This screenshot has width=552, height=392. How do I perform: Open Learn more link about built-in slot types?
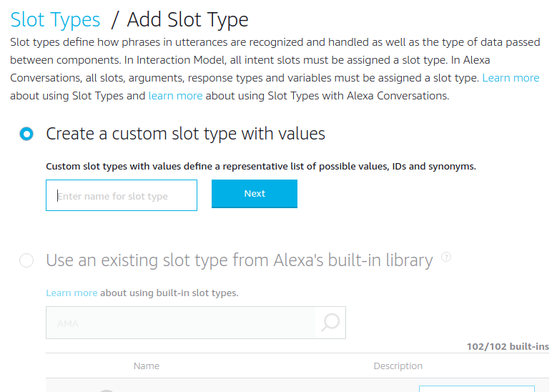pos(72,293)
